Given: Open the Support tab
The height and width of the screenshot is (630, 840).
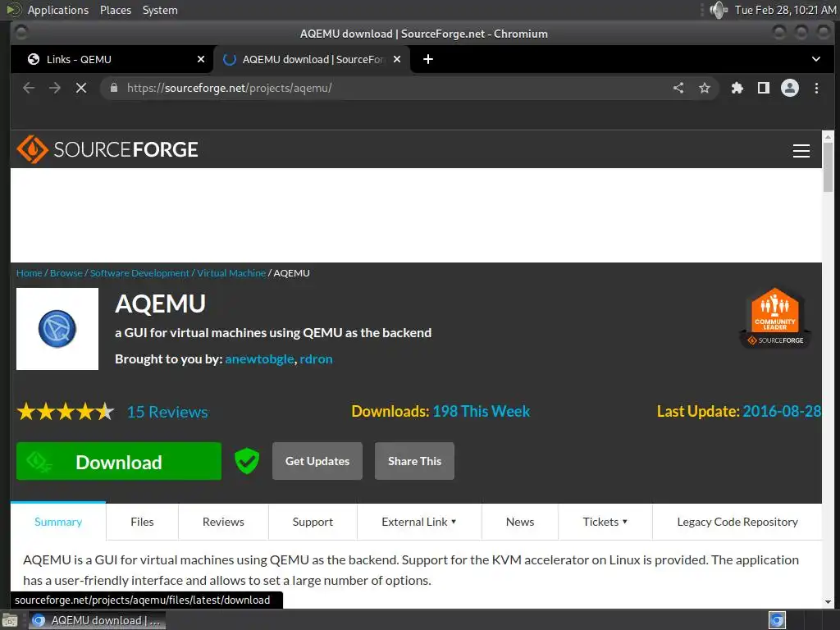Looking at the screenshot, I should click(x=313, y=522).
